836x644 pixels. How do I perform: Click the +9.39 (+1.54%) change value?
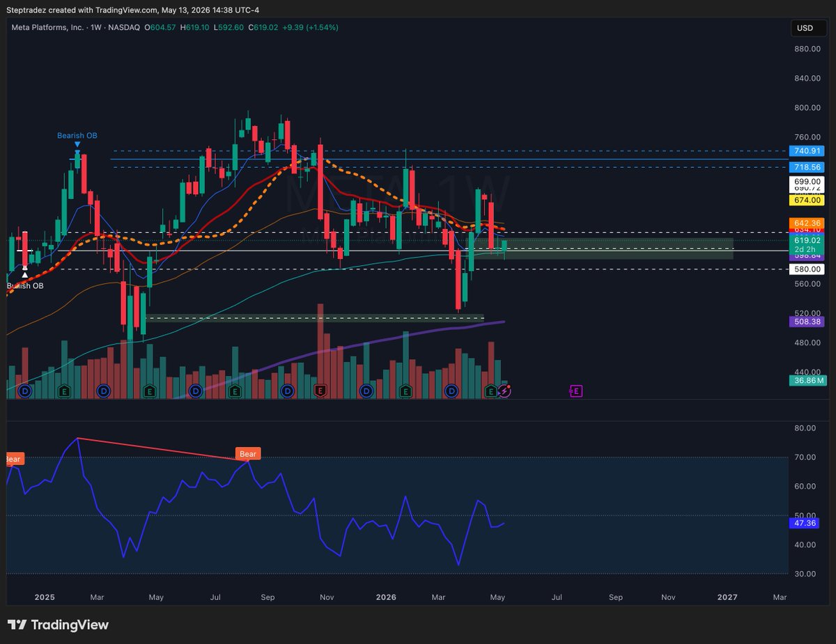click(311, 27)
